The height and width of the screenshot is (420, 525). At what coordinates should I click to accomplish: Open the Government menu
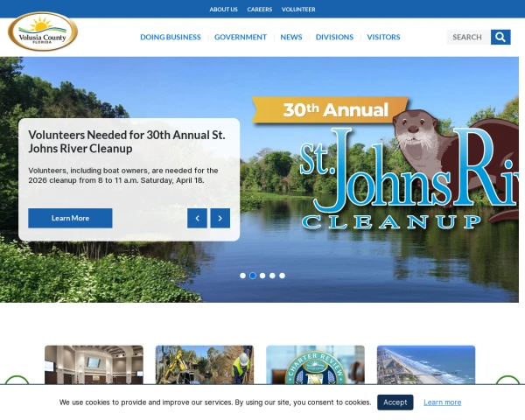tap(241, 37)
